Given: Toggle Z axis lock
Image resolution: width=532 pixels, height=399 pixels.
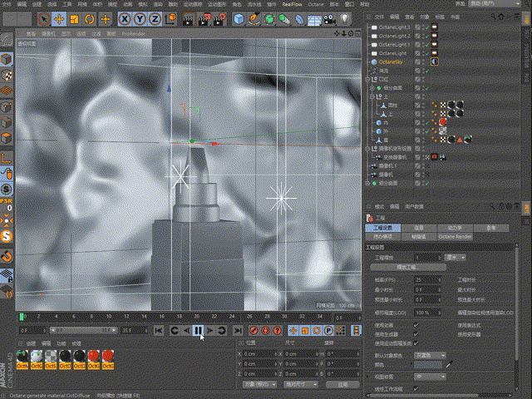Looking at the screenshot, I should [x=155, y=19].
